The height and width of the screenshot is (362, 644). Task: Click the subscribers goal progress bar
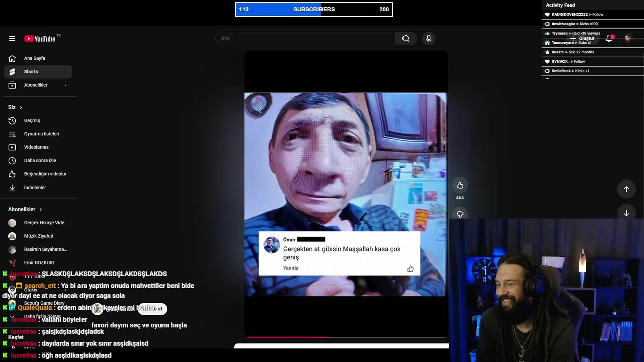click(314, 9)
